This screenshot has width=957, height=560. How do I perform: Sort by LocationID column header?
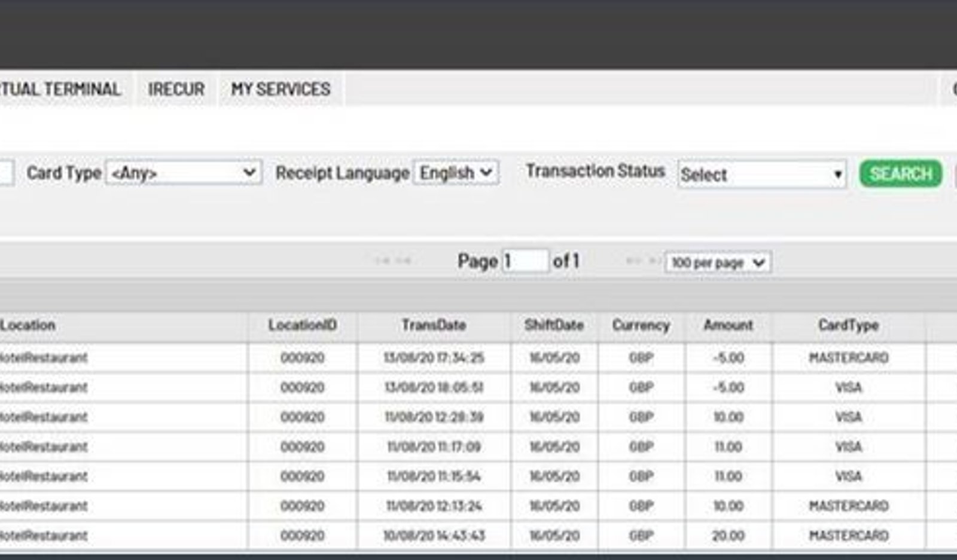coord(302,325)
